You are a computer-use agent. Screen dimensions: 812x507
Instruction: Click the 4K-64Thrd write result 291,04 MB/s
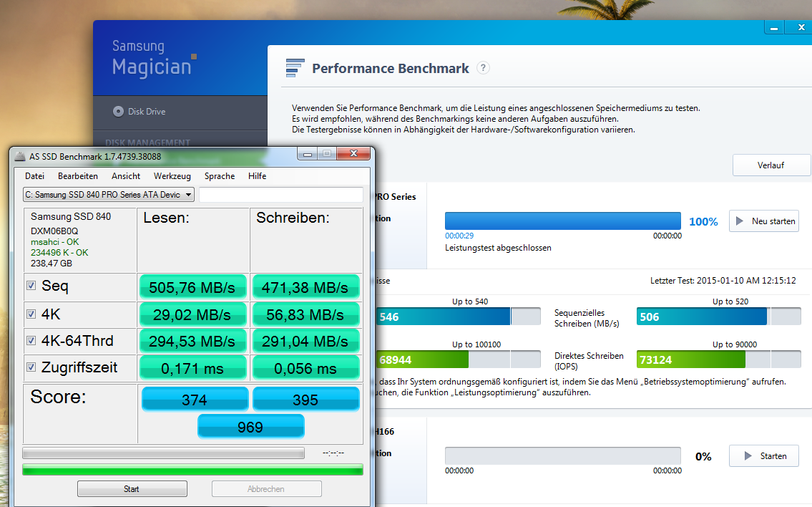pos(305,341)
